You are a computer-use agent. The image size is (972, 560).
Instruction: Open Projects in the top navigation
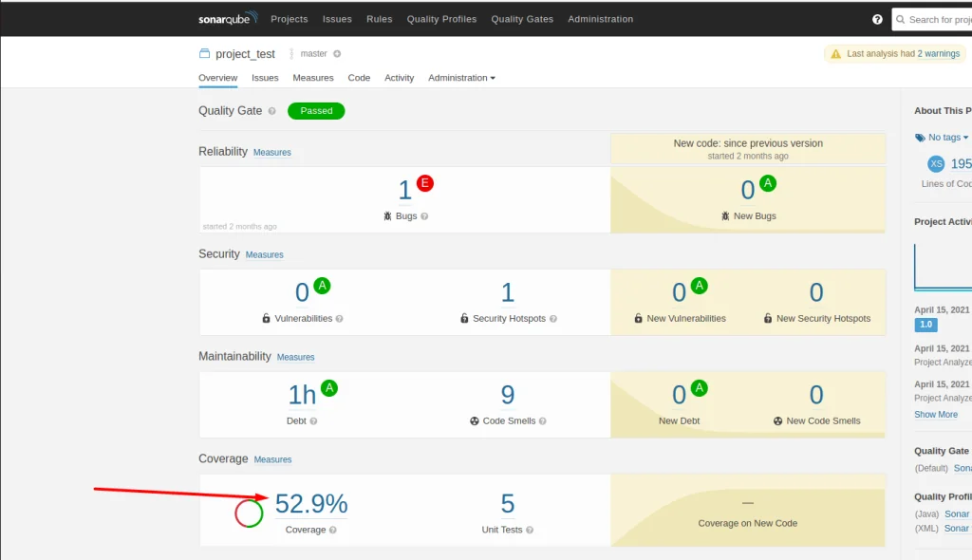[289, 19]
